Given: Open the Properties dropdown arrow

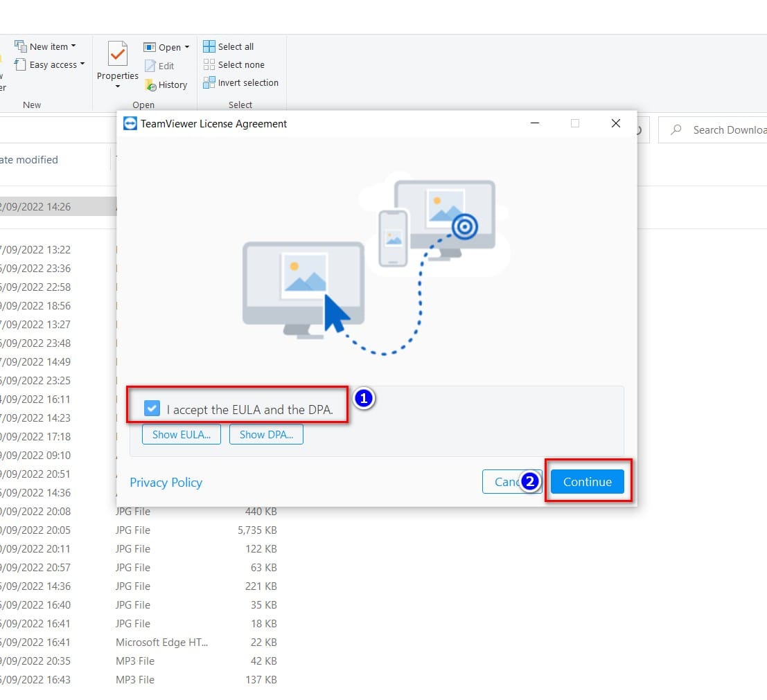Looking at the screenshot, I should (x=117, y=87).
